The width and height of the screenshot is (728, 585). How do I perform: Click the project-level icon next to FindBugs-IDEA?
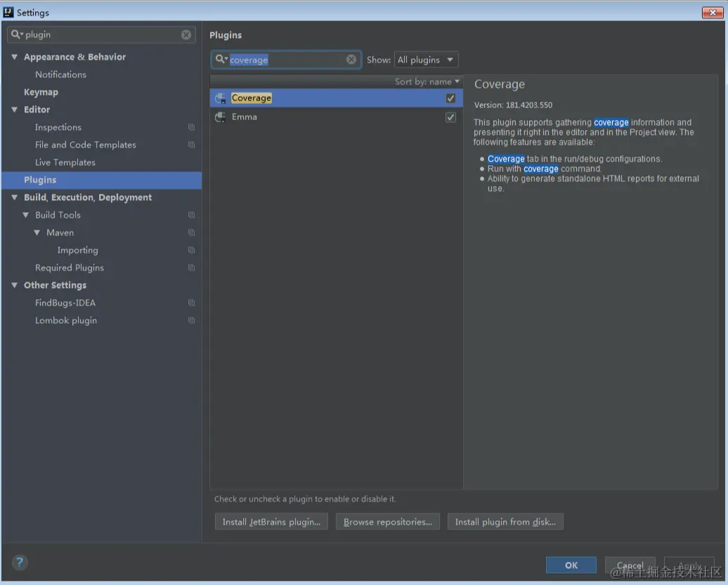coord(191,303)
